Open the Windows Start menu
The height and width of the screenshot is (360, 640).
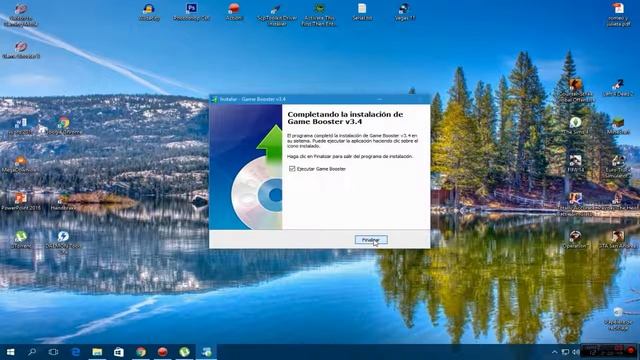coord(11,352)
